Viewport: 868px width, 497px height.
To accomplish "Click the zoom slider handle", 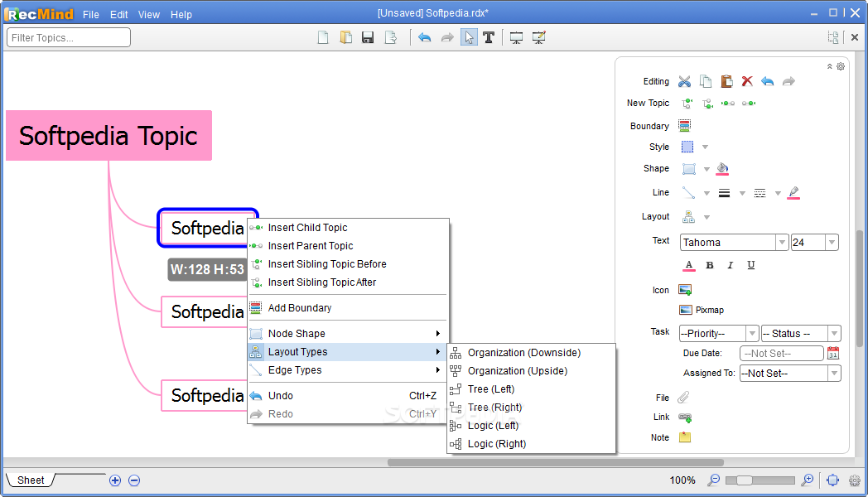I will coord(744,480).
